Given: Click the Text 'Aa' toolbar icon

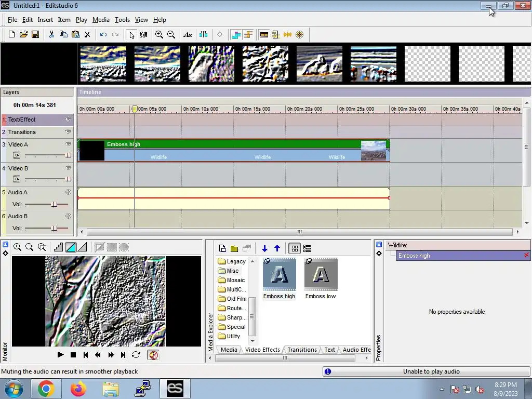Looking at the screenshot, I should click(188, 35).
